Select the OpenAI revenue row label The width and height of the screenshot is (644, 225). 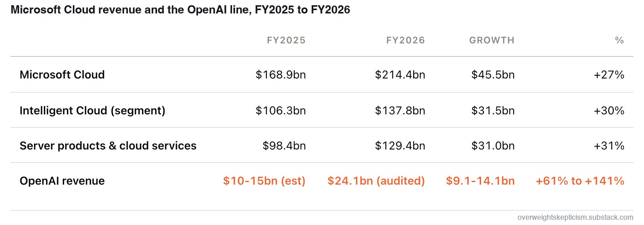(x=62, y=181)
